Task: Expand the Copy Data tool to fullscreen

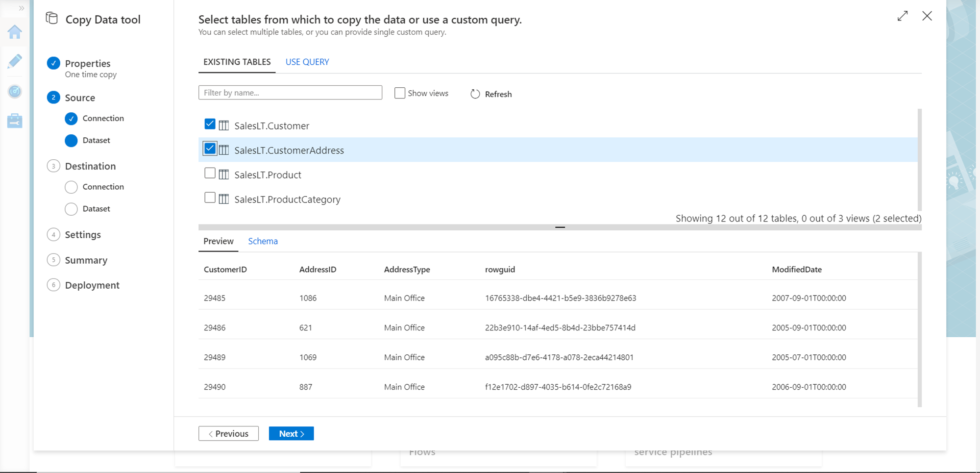Action: [902, 16]
